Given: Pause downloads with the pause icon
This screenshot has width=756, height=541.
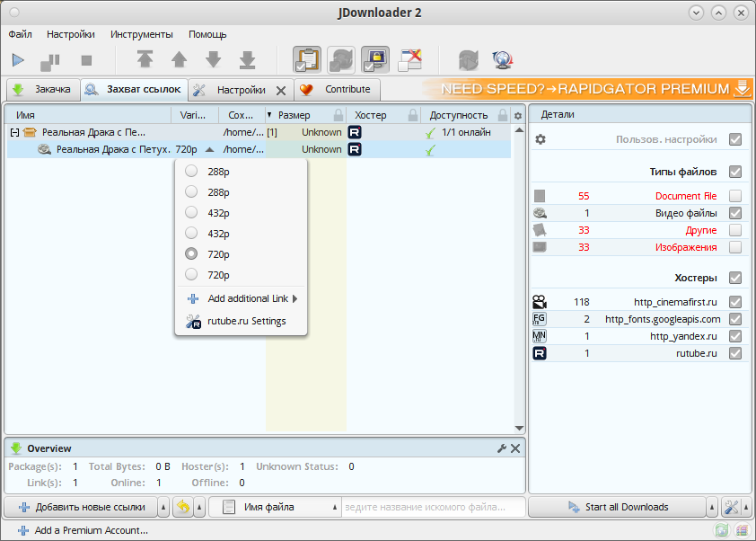Looking at the screenshot, I should pos(49,61).
